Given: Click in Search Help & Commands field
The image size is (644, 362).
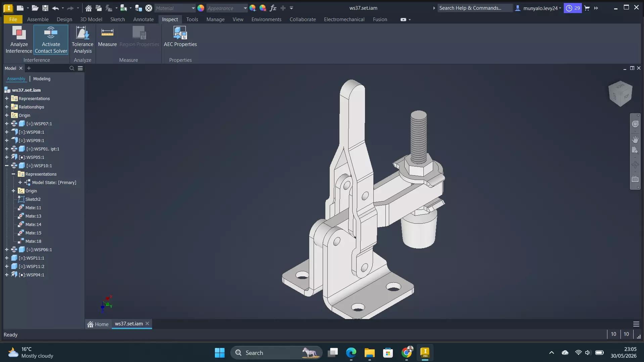Looking at the screenshot, I should (475, 8).
